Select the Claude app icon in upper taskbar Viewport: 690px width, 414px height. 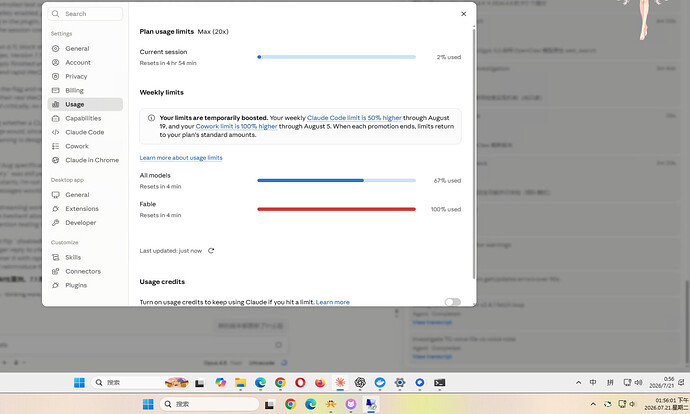[x=340, y=382]
